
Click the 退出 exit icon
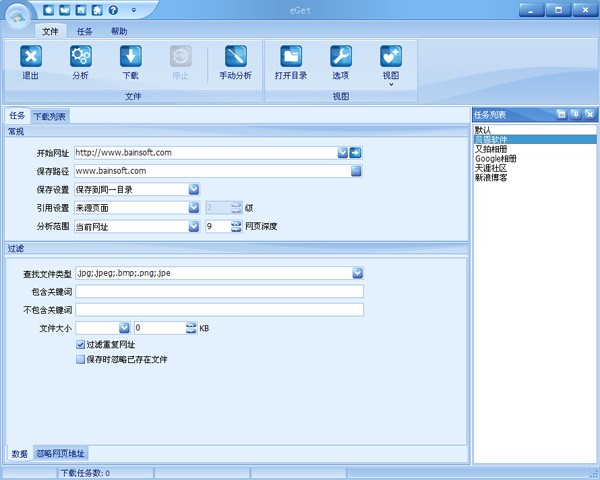point(31,56)
